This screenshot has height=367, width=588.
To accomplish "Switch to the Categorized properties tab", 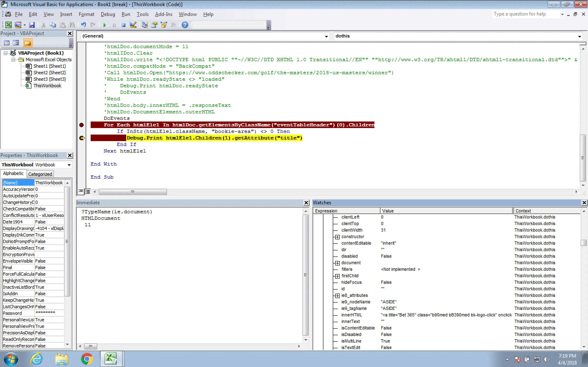I will (x=40, y=174).
